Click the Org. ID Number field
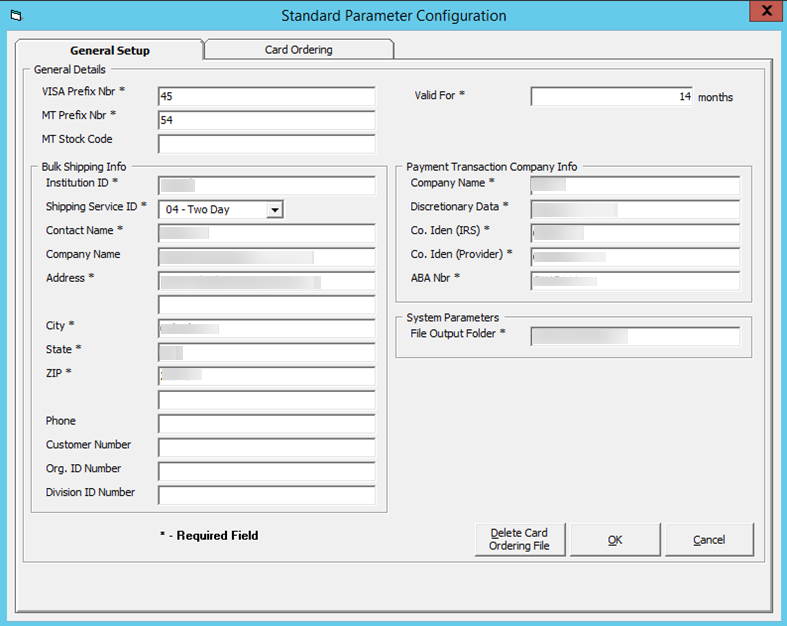 click(x=267, y=471)
